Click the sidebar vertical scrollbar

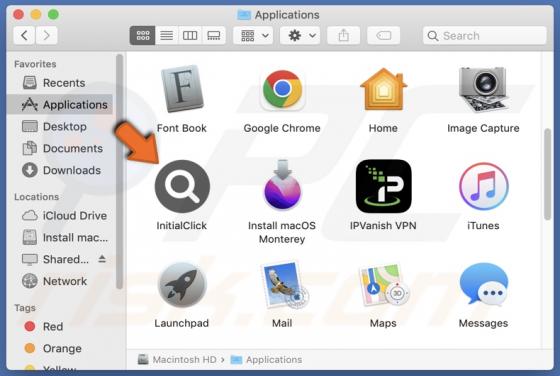point(119,171)
